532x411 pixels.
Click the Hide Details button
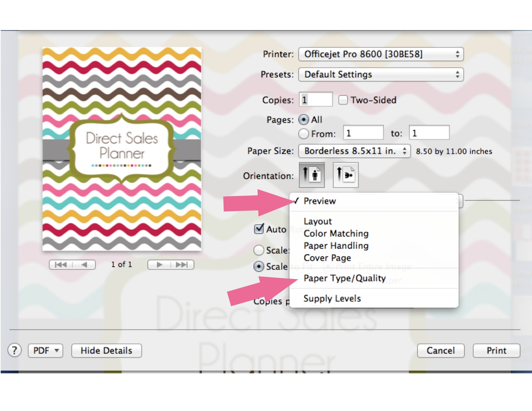(x=106, y=351)
